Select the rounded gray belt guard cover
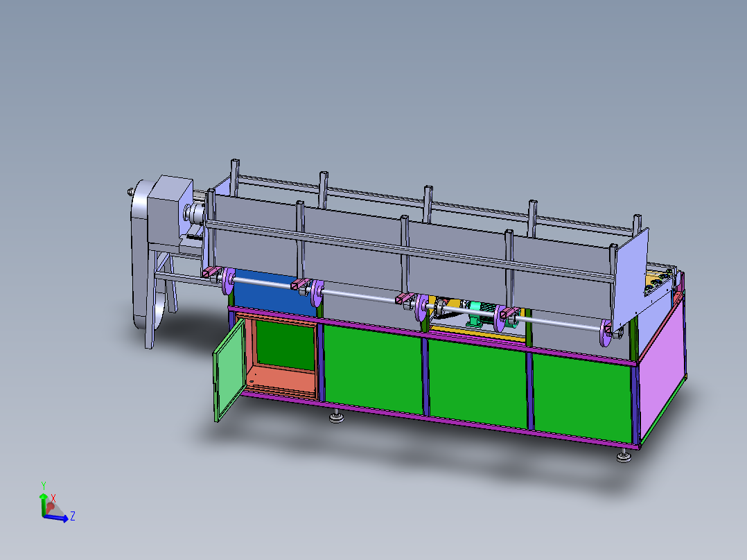747x560 pixels. (x=141, y=257)
